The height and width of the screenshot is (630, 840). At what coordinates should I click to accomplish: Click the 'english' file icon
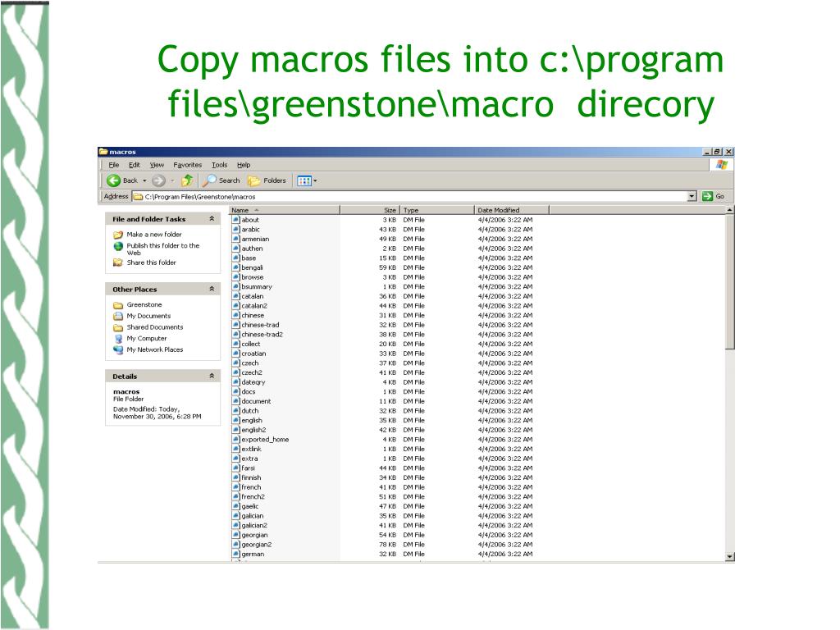[x=235, y=421]
